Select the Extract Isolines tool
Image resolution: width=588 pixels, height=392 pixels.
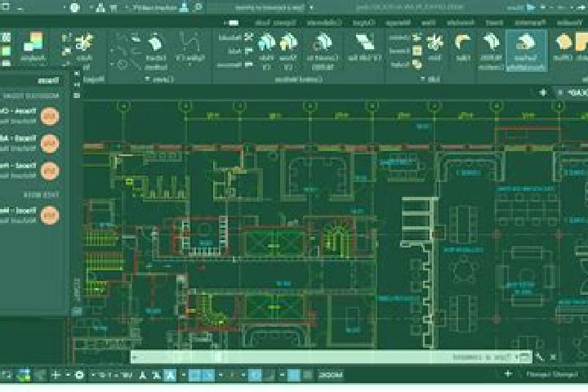coord(156,51)
